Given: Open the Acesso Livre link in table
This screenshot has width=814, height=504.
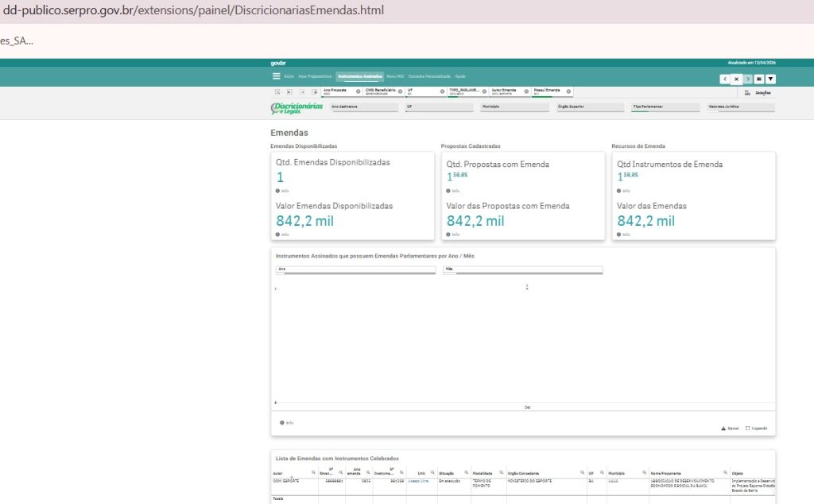Looking at the screenshot, I should point(417,482).
